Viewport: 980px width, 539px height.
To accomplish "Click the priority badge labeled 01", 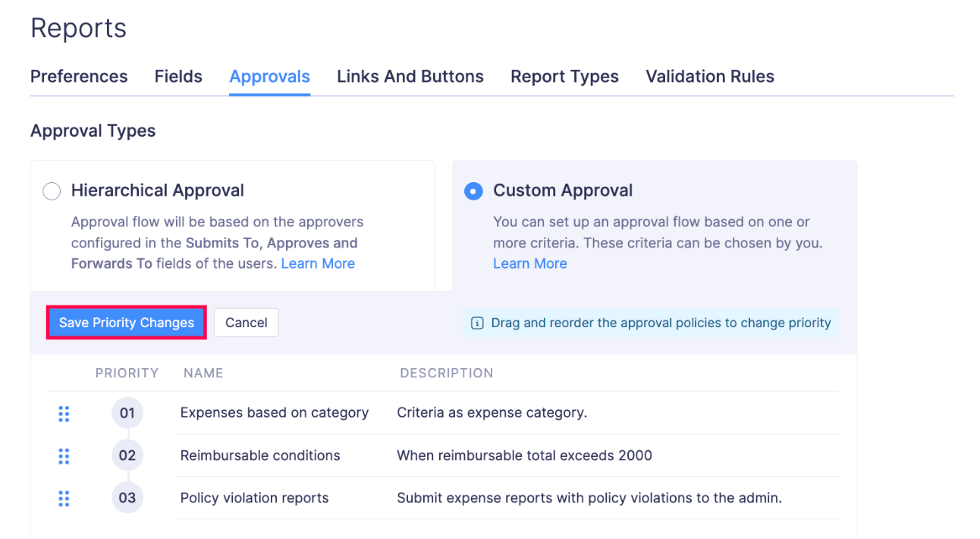I will pyautogui.click(x=127, y=412).
